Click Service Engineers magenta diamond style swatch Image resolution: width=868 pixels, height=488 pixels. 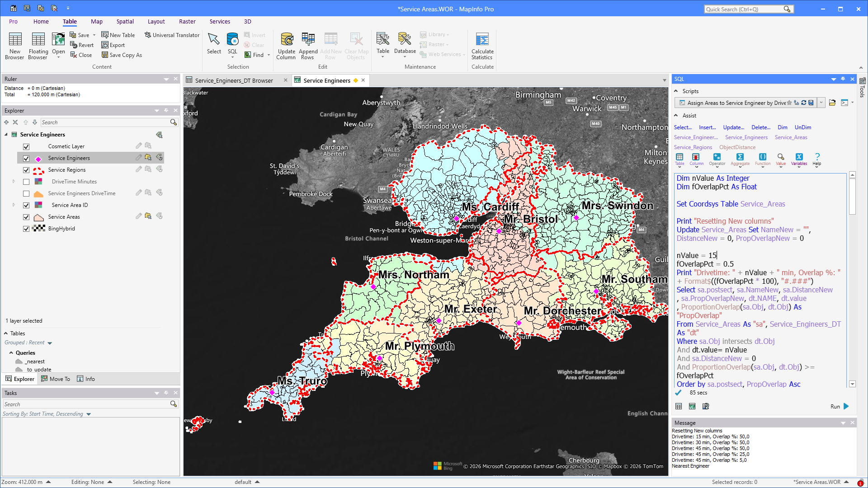point(38,159)
